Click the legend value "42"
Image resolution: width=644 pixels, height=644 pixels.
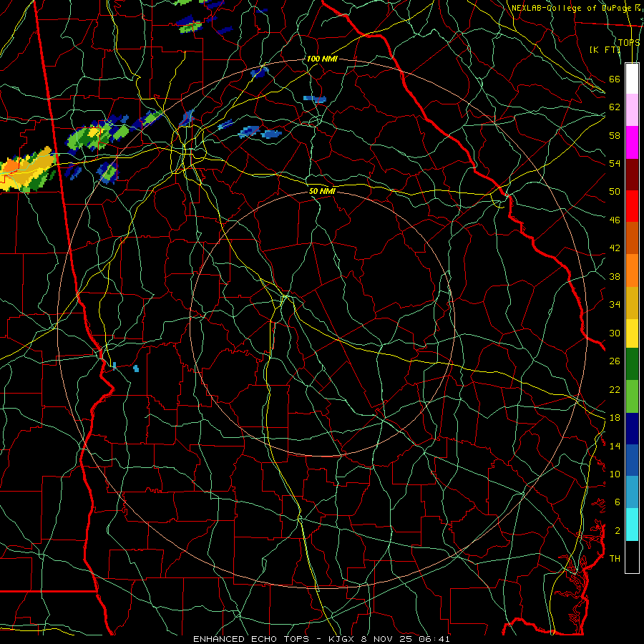[615, 248]
